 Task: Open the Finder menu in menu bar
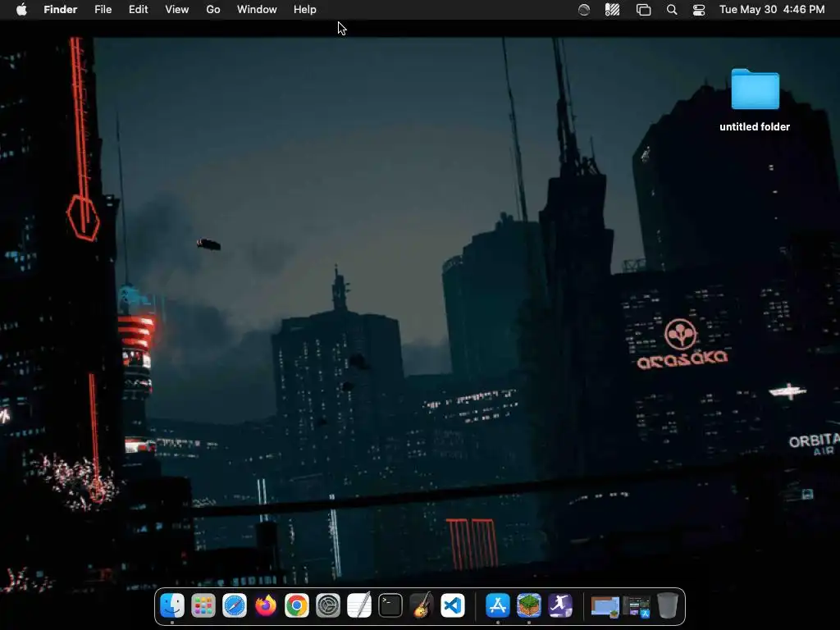click(x=60, y=10)
